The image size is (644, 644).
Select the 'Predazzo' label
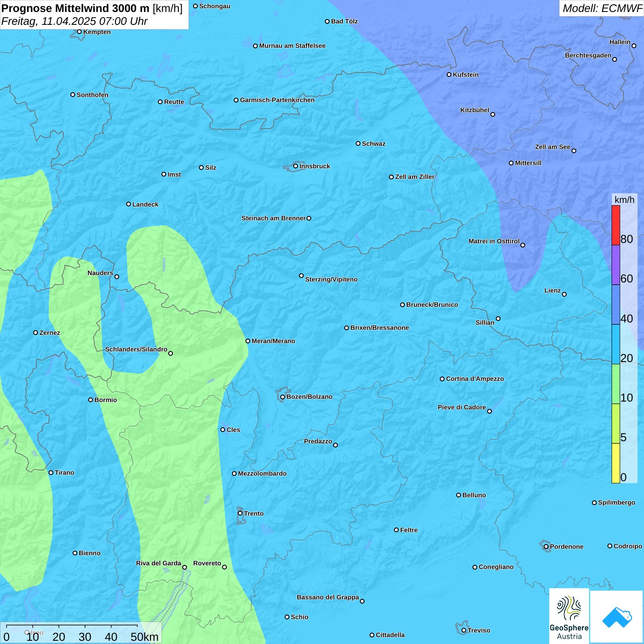[x=318, y=441]
